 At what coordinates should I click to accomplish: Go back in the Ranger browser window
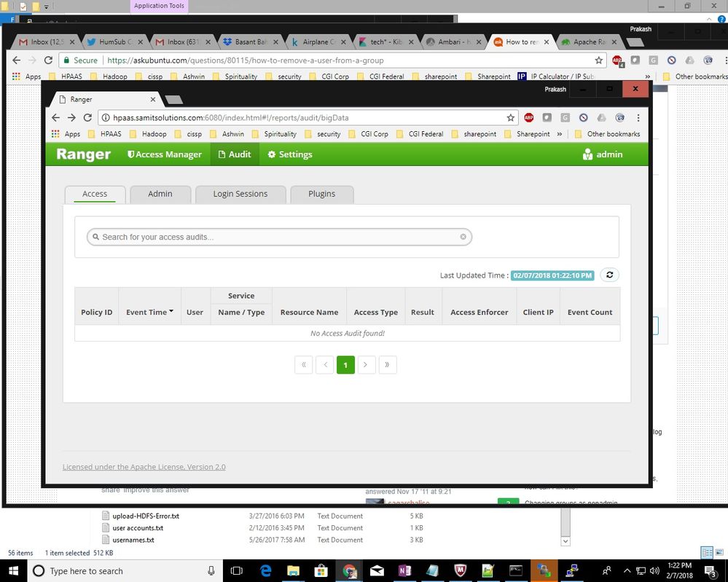tap(55, 117)
